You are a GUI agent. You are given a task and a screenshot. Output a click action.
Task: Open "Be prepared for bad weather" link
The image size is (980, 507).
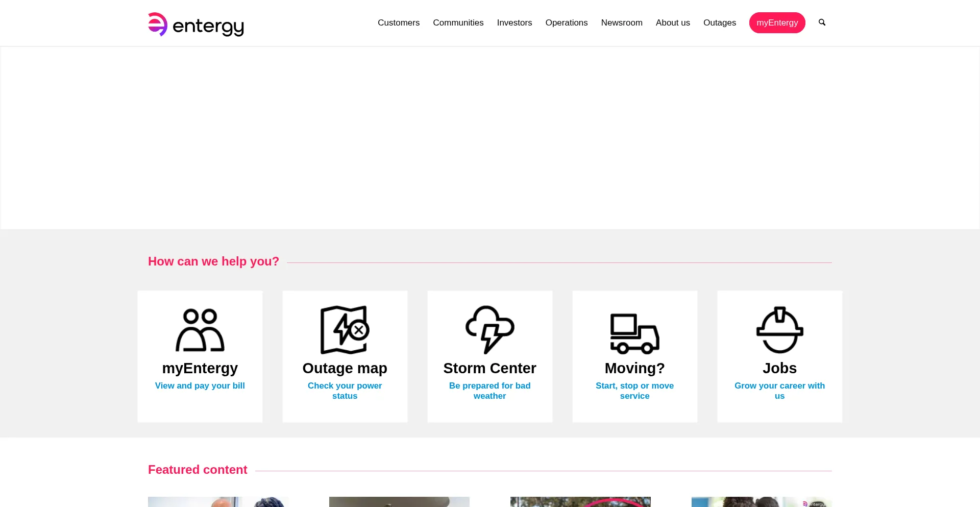(489, 391)
